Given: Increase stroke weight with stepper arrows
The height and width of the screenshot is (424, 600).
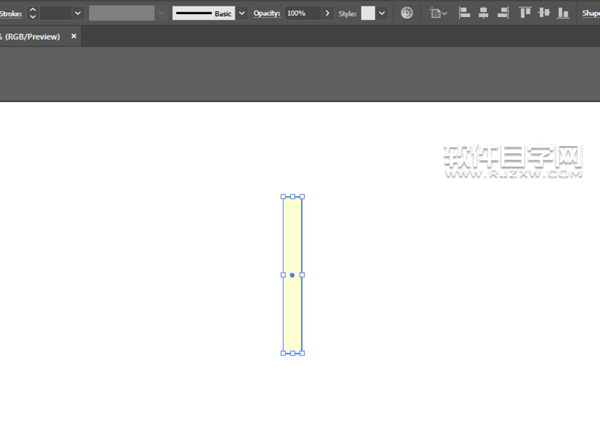Looking at the screenshot, I should pyautogui.click(x=33, y=10).
